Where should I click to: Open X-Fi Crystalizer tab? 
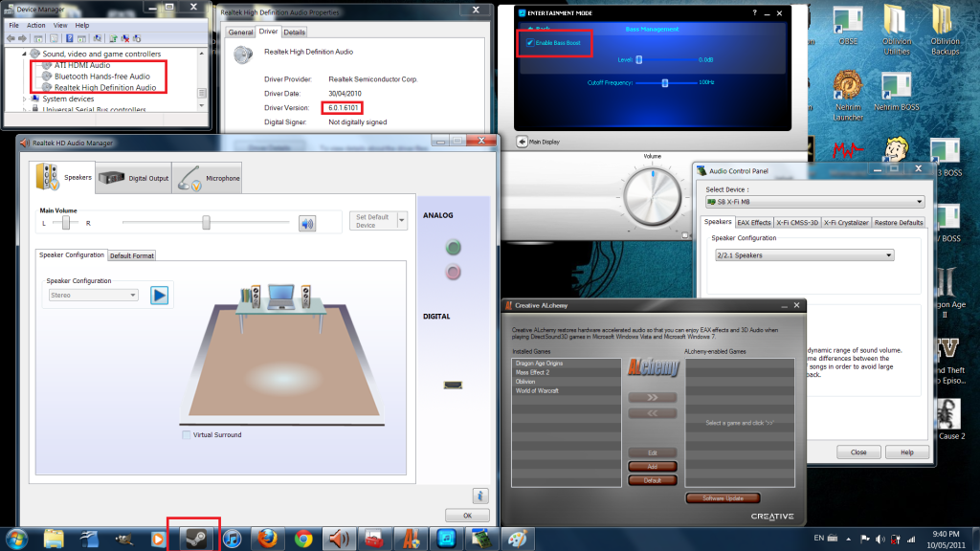(846, 222)
